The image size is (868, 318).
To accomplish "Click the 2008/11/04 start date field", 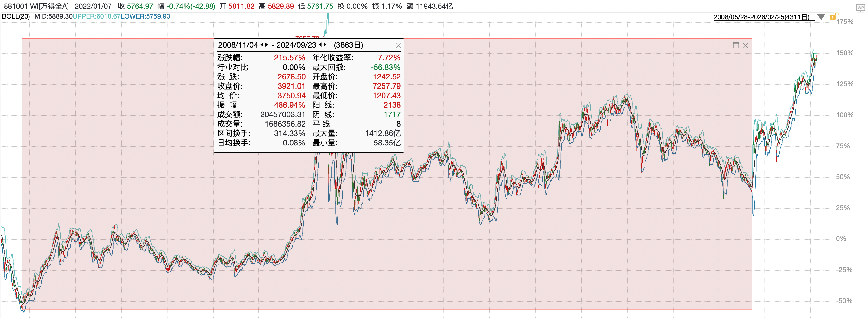I will (x=238, y=45).
